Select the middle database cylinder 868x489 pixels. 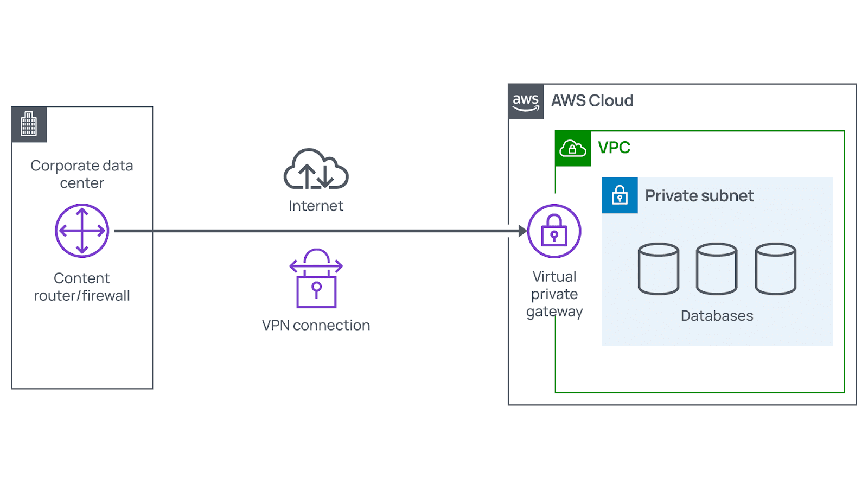[x=717, y=269]
